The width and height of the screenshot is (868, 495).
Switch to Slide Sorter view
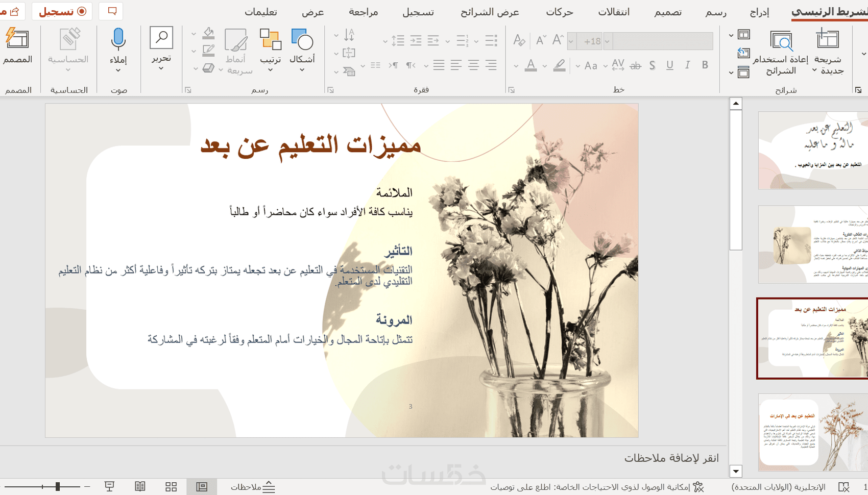tap(171, 487)
